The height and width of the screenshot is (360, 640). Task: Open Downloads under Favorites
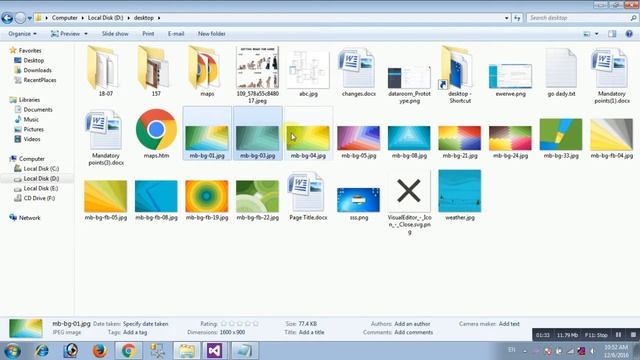pyautogui.click(x=37, y=70)
